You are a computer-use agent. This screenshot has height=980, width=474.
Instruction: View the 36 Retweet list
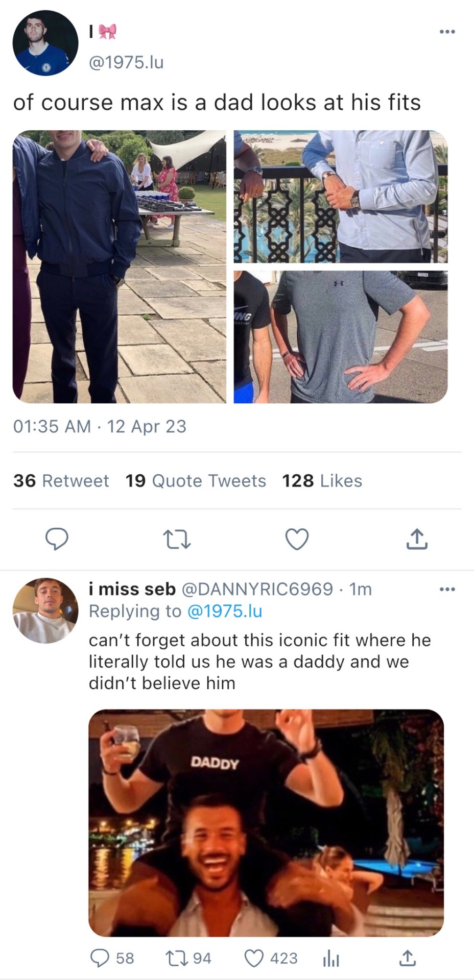61,481
